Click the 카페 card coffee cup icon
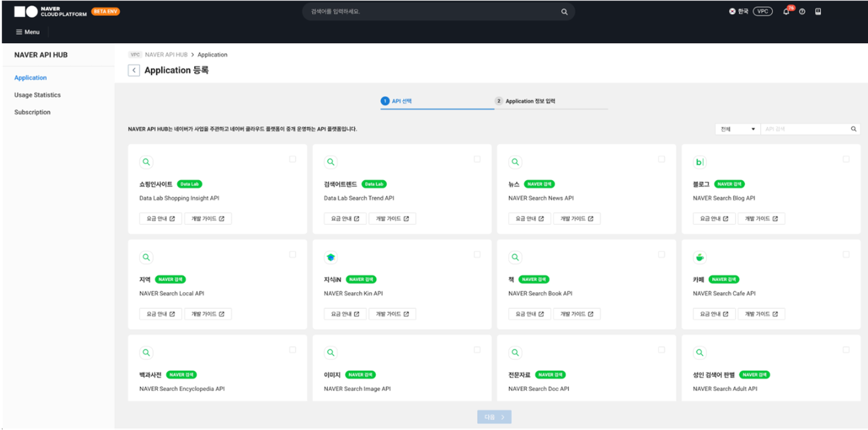The width and height of the screenshot is (868, 430). 700,257
